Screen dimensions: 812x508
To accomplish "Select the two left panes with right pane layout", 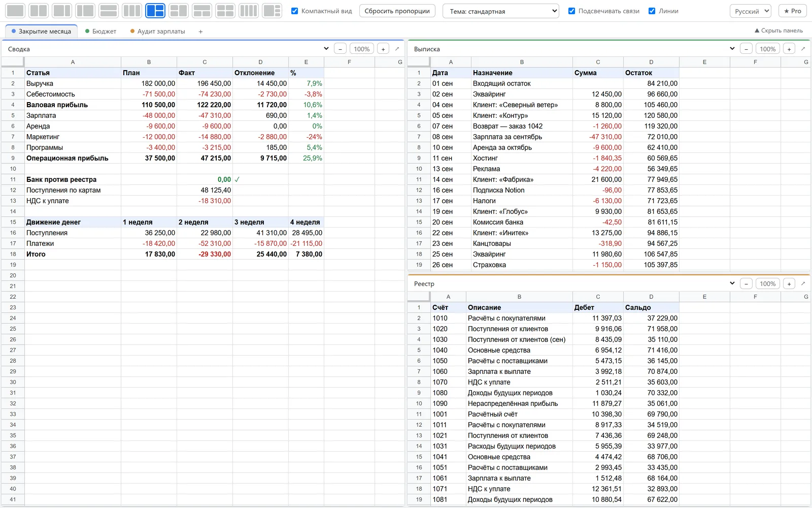I will 179,11.
